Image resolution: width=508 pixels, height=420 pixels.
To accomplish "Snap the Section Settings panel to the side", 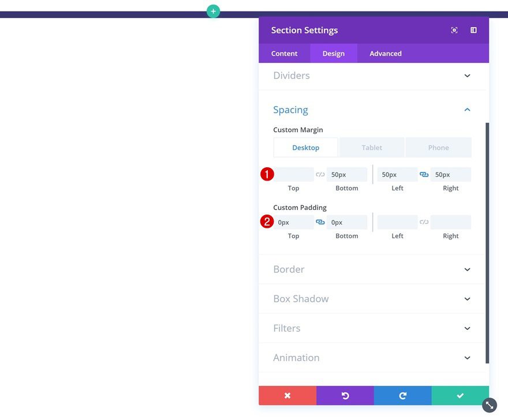I will pos(473,30).
